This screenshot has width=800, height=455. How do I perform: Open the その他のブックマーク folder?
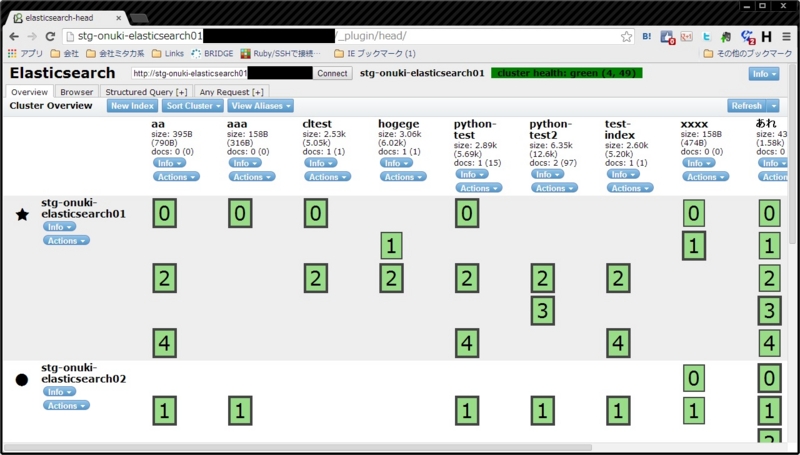748,53
